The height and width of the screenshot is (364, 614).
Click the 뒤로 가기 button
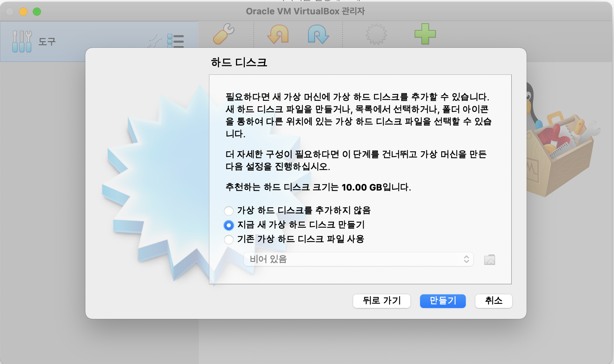[381, 301]
